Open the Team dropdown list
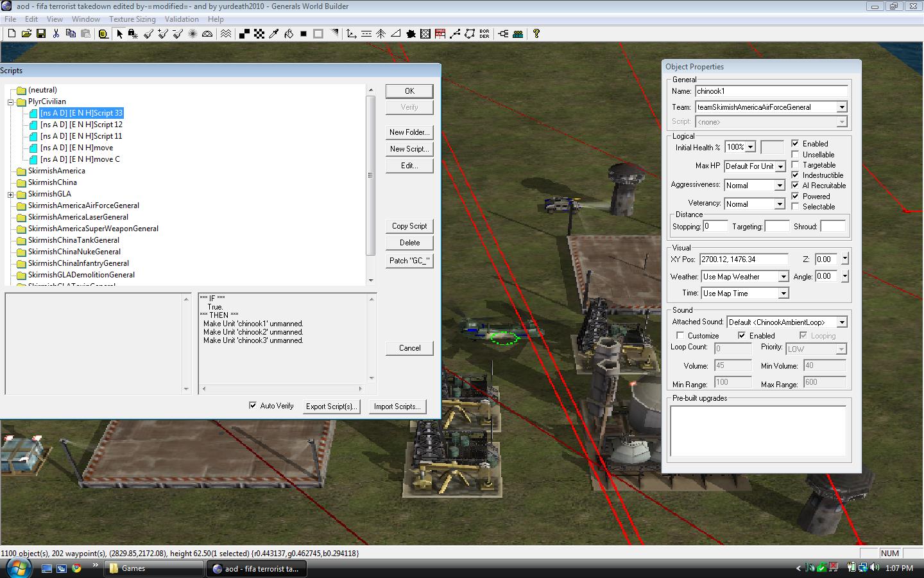The image size is (924, 578). point(841,107)
